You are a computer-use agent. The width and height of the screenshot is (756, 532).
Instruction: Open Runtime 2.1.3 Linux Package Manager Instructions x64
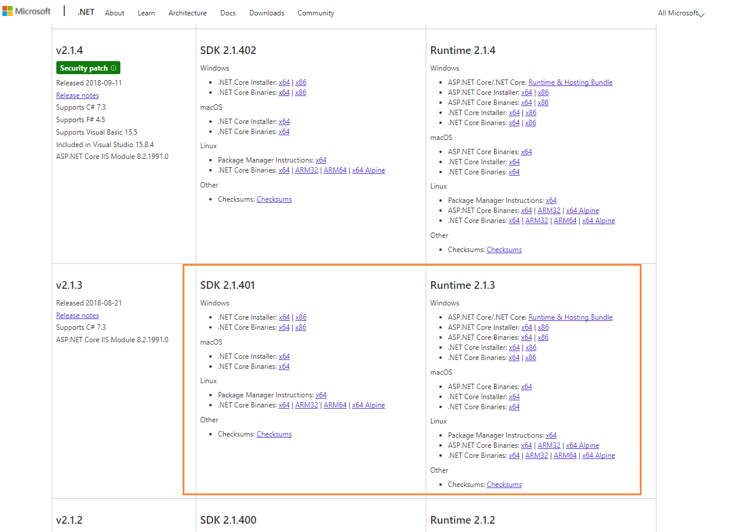click(x=551, y=435)
